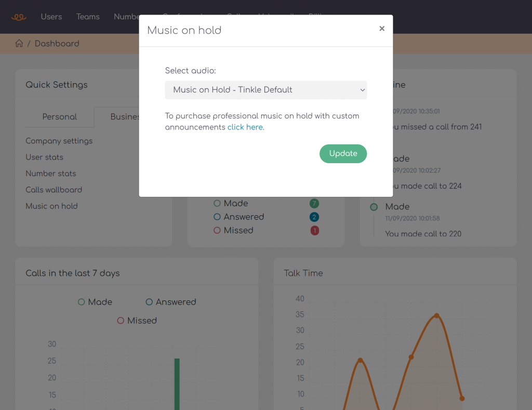Click the first peak point of the Talk Time chart
532x410 pixels.
(361, 361)
